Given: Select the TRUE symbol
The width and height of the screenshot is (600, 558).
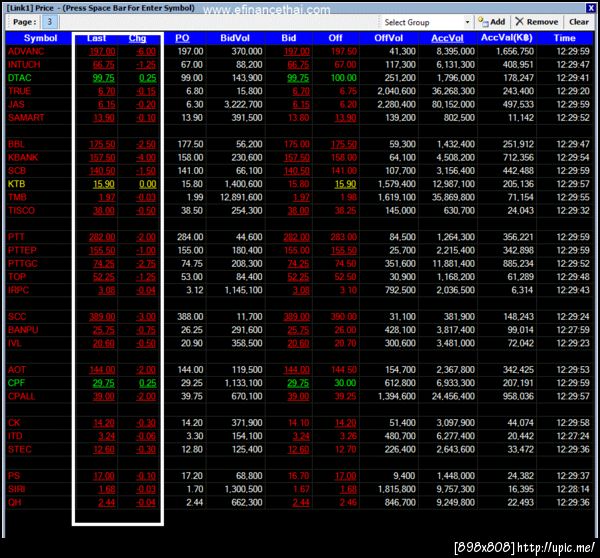Looking at the screenshot, I should coord(20,91).
